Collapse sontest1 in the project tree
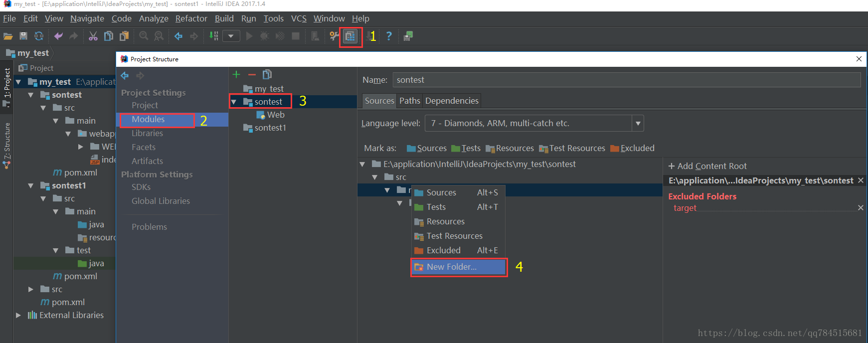This screenshot has height=343, width=868. (31, 185)
